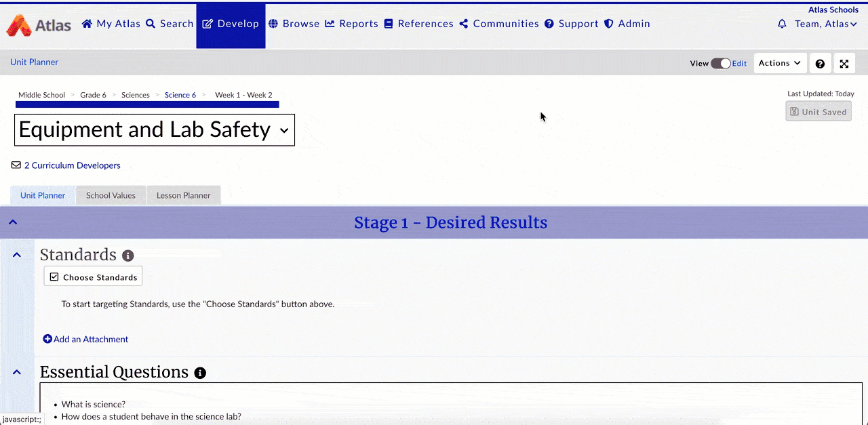Click the envelope icon beside Curriculum Developers
Viewport: 868px width, 425px height.
click(16, 165)
